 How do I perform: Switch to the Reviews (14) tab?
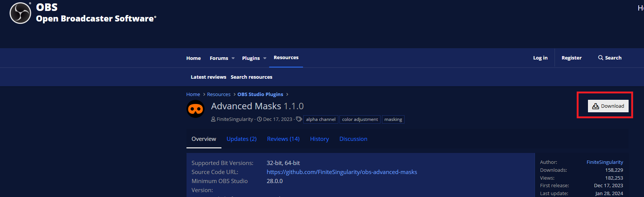[283, 139]
